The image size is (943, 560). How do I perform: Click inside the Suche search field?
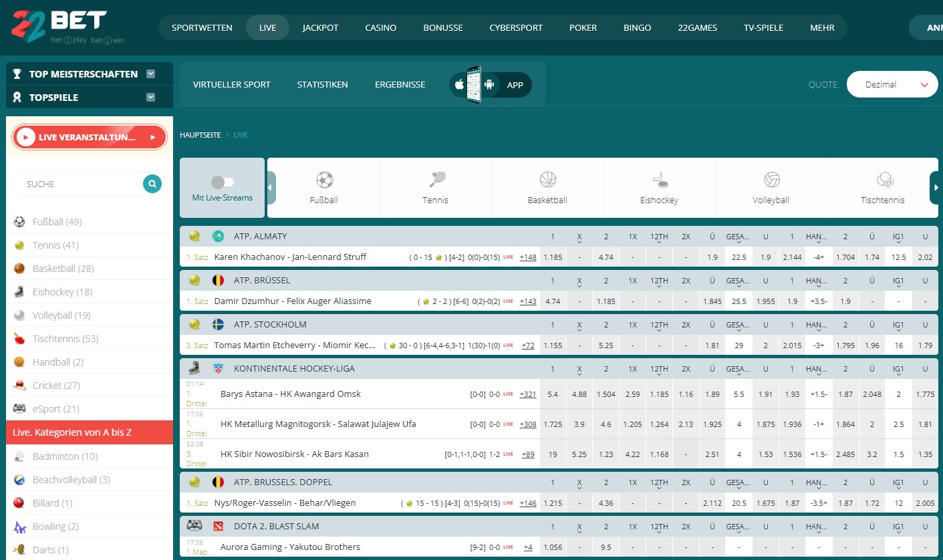pos(80,183)
